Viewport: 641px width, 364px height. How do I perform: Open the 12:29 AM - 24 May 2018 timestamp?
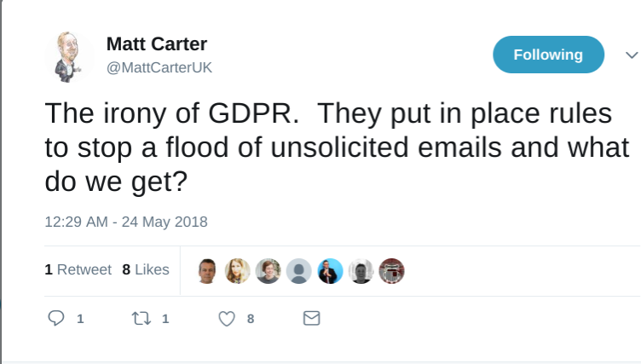pos(126,222)
